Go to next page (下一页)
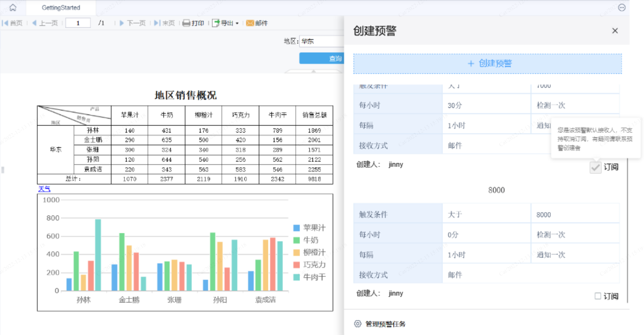 click(x=133, y=23)
